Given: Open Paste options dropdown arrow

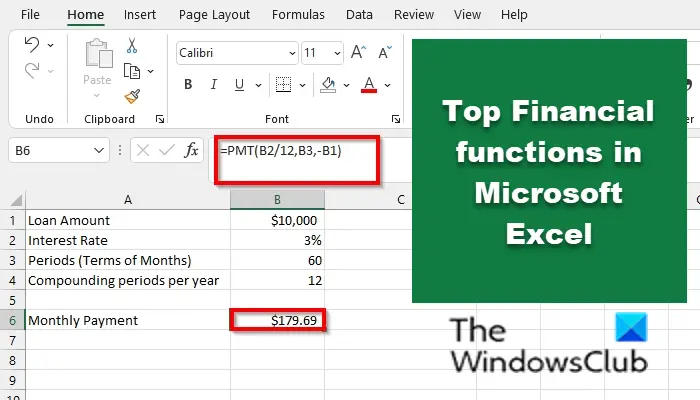Looking at the screenshot, I should [97, 95].
